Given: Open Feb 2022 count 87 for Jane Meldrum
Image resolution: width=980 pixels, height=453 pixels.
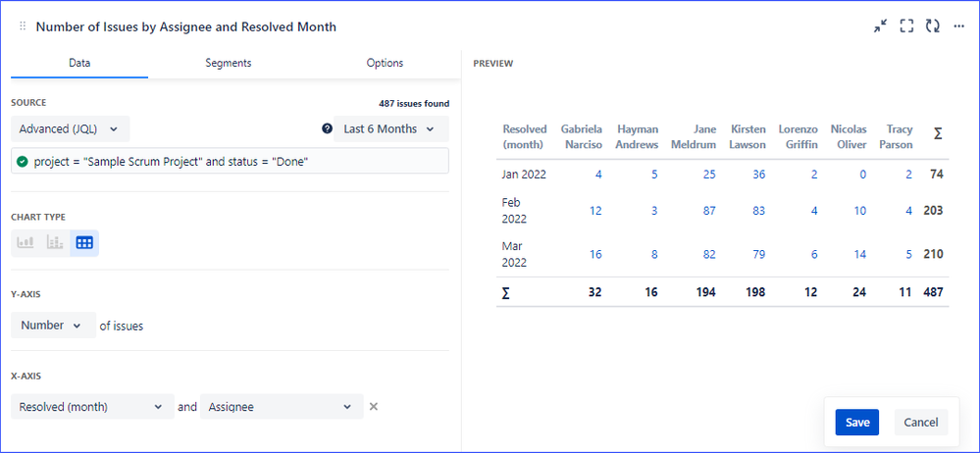Looking at the screenshot, I should click(709, 211).
